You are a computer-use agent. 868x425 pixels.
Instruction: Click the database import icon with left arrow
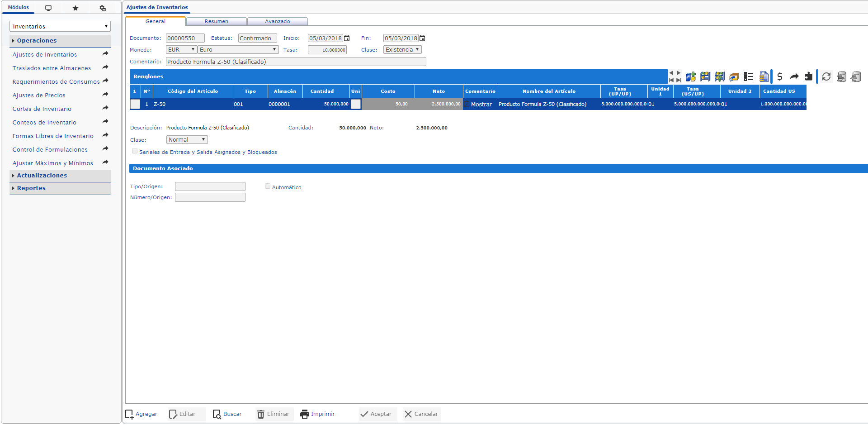pos(856,76)
